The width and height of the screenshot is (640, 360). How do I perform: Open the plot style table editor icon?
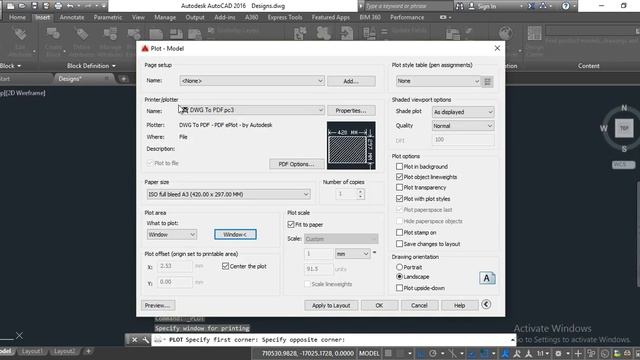[x=487, y=81]
